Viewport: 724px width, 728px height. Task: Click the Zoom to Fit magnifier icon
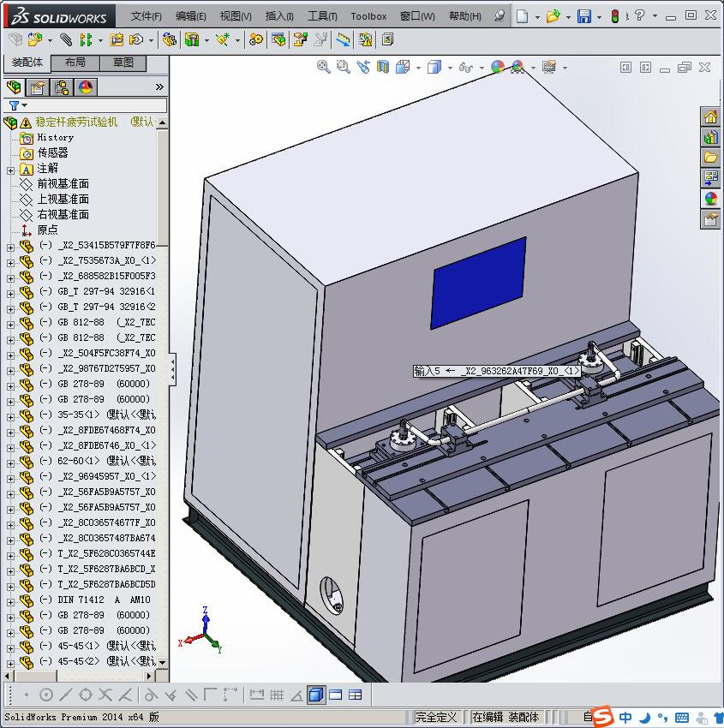click(324, 68)
